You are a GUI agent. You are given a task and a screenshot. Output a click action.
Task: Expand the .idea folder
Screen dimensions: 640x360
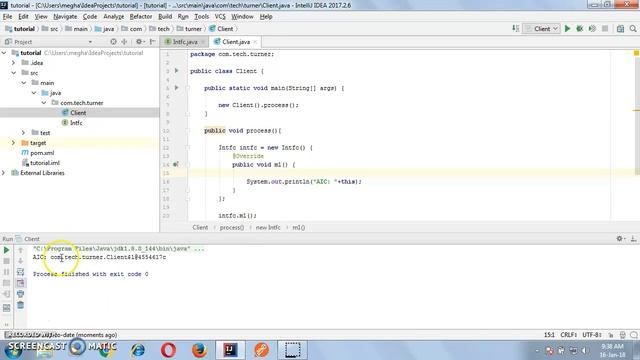point(13,63)
